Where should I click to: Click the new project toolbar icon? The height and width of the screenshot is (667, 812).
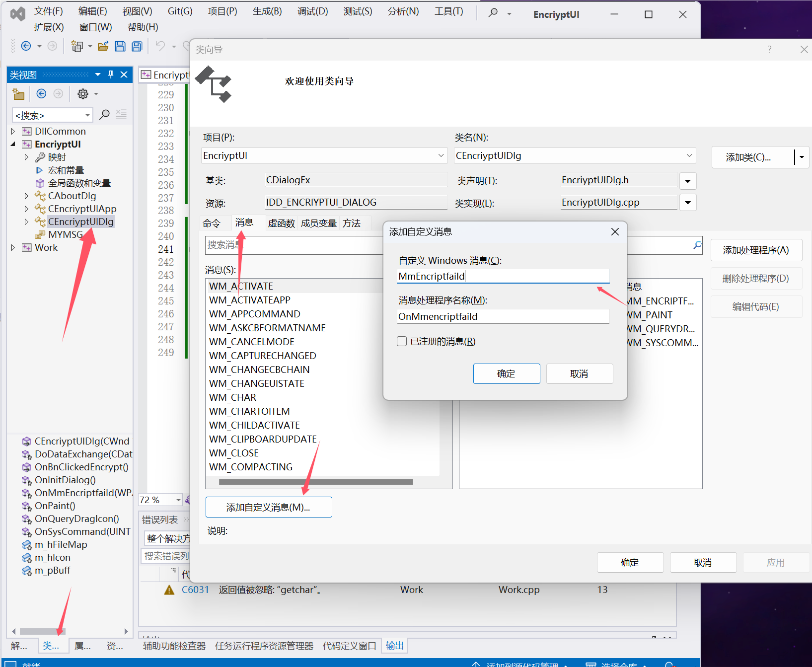[77, 46]
